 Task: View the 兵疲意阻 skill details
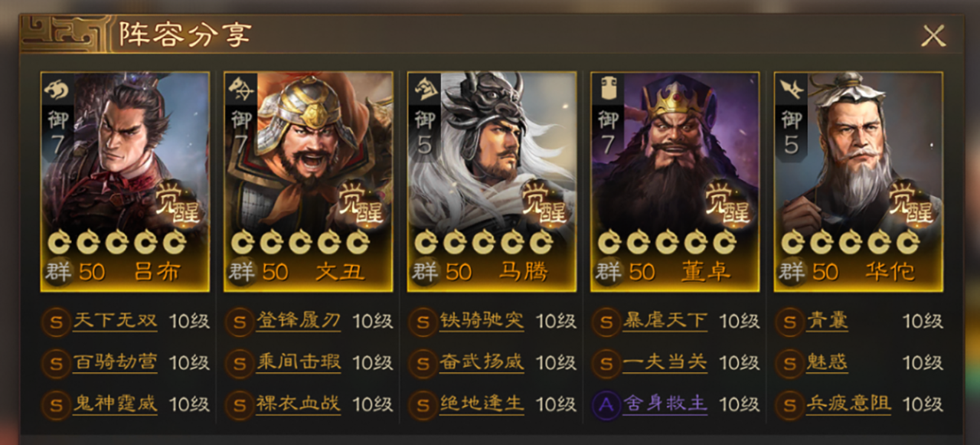coord(848,404)
